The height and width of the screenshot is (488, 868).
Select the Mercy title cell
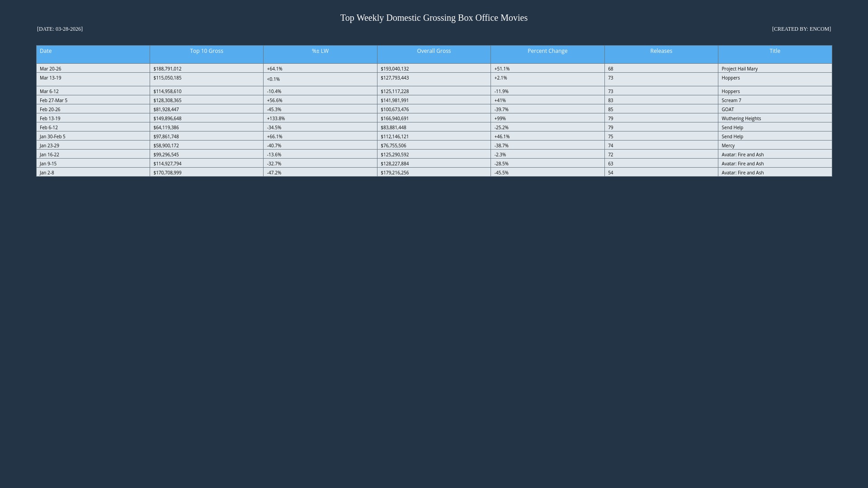click(x=728, y=145)
